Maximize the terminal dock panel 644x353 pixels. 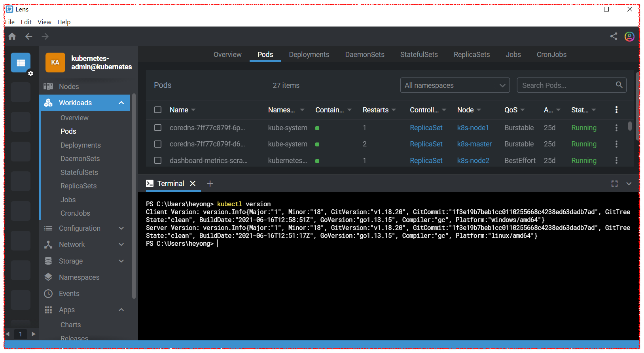[x=614, y=184]
